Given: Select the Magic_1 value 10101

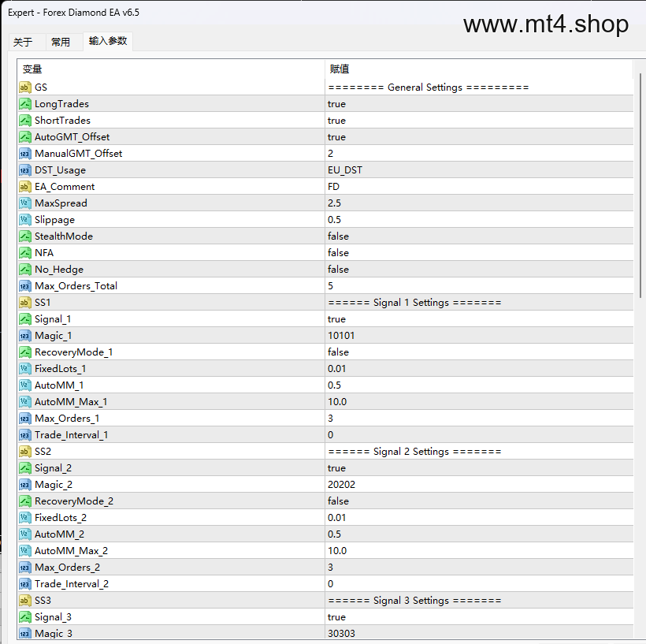Looking at the screenshot, I should pos(341,336).
